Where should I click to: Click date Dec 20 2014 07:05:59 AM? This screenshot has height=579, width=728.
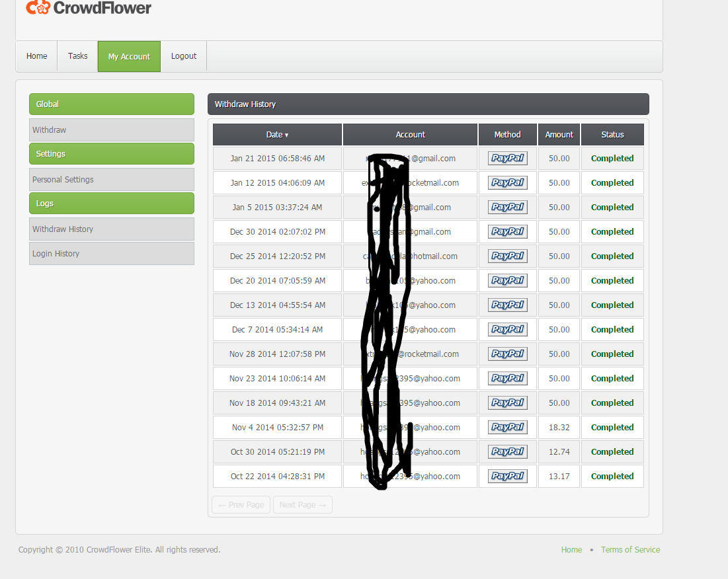278,281
